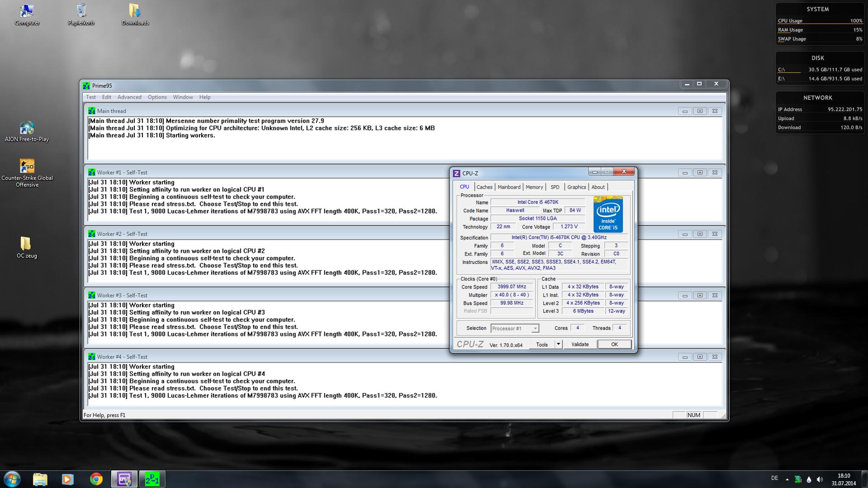The image size is (868, 488).
Task: Open Windows Media Player from taskbar
Action: 68,479
